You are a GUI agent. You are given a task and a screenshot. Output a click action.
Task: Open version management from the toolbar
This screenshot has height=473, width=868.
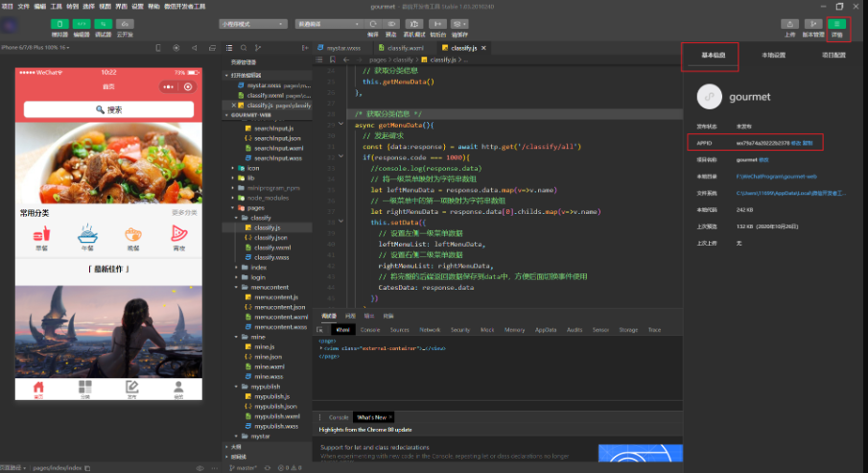pos(813,23)
